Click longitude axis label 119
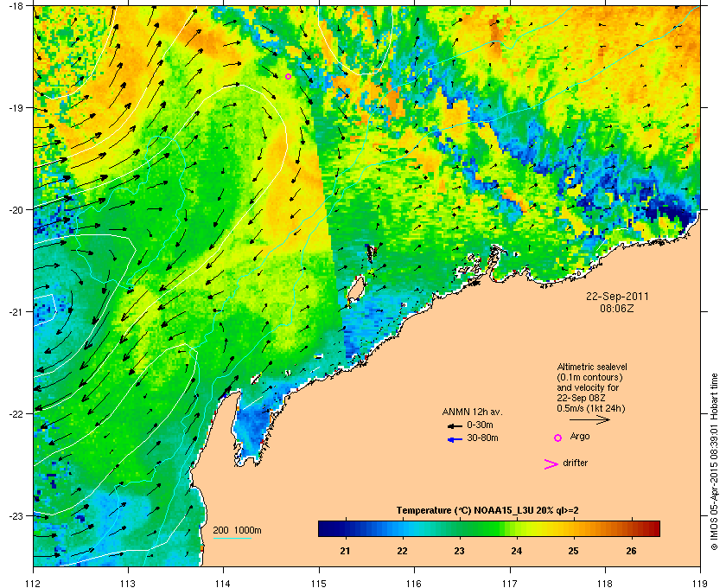This screenshot has width=726, height=588. click(x=700, y=583)
